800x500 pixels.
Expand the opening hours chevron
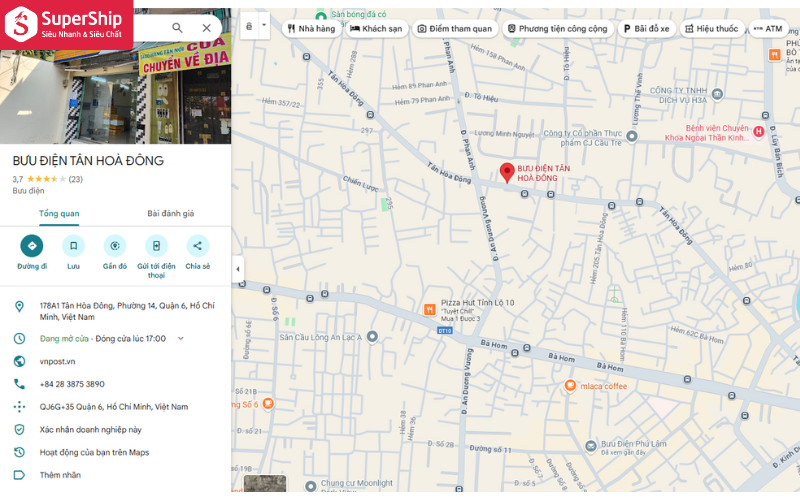tap(181, 338)
